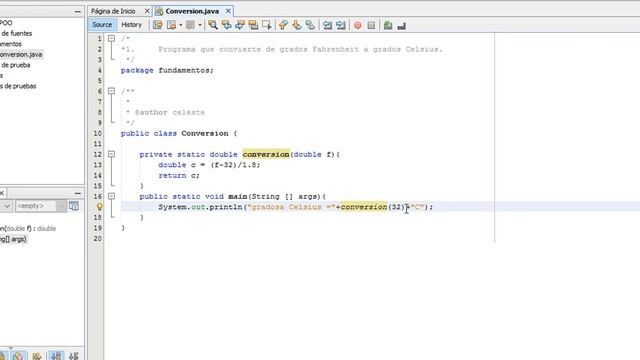This screenshot has width=640, height=360.
Task: Collapse the conversion method fold at line 12
Action: pos(111,154)
